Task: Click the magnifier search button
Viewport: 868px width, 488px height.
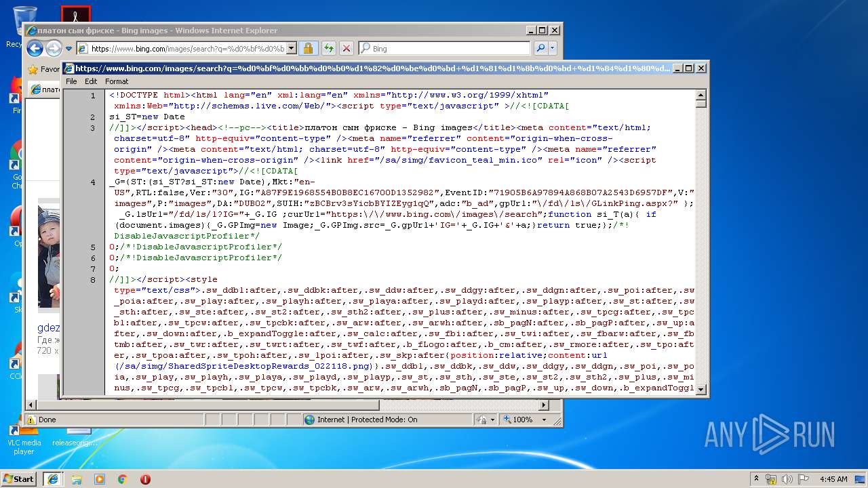Action: [x=540, y=48]
